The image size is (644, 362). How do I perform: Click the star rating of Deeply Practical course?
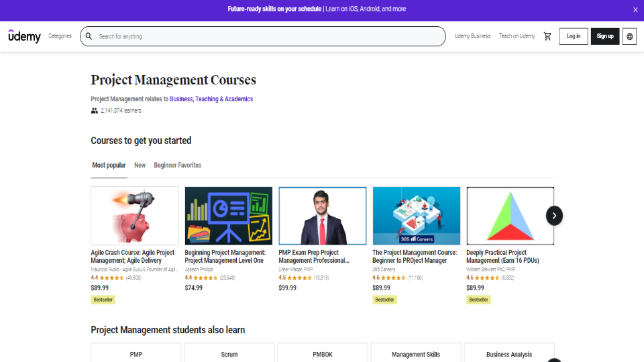487,278
